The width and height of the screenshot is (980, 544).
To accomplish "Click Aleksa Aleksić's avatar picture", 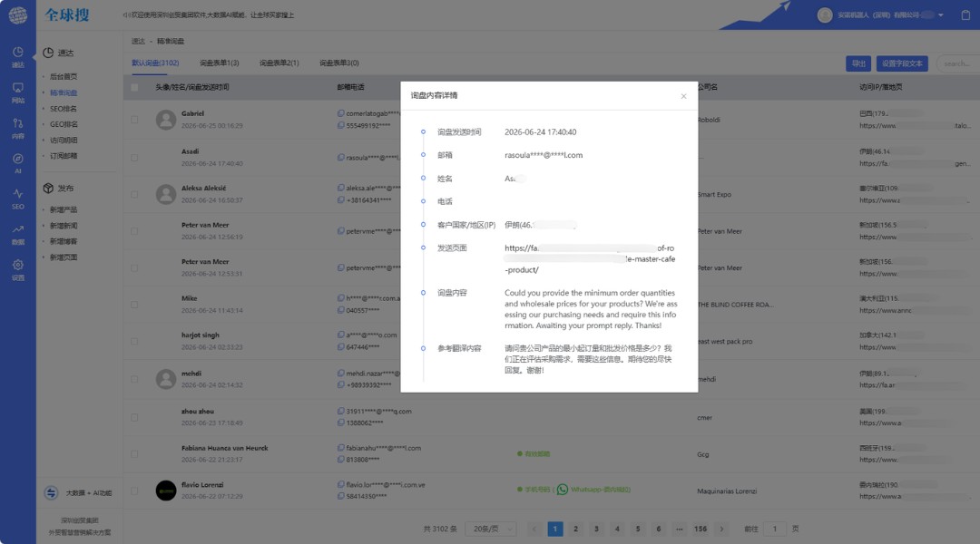I will 166,194.
